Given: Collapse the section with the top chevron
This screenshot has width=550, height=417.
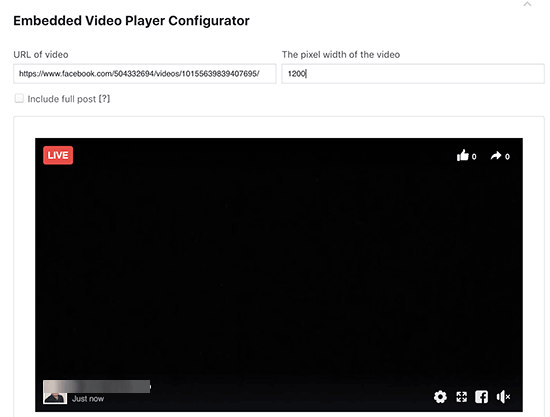Looking at the screenshot, I should (x=527, y=4).
